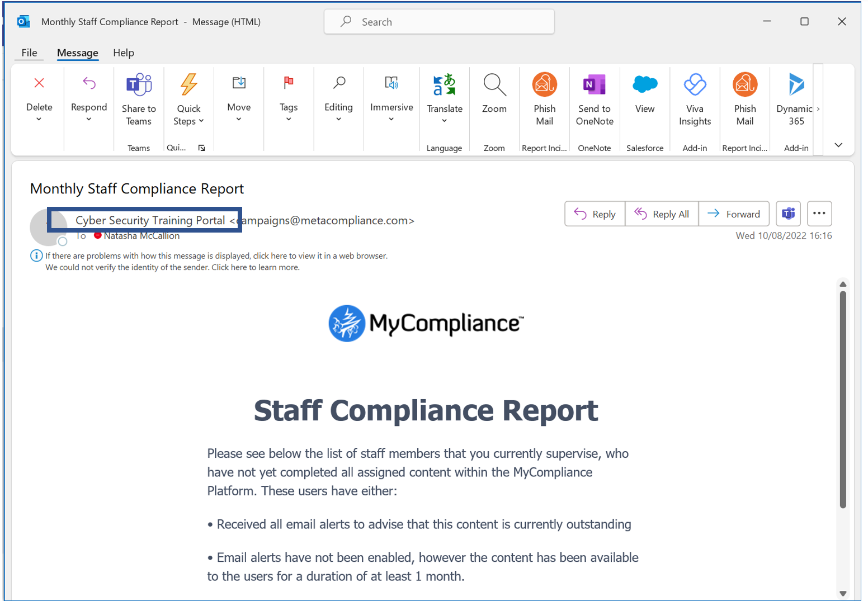Expand the Tags dropdown chevron
This screenshot has height=606, width=868.
click(x=289, y=119)
